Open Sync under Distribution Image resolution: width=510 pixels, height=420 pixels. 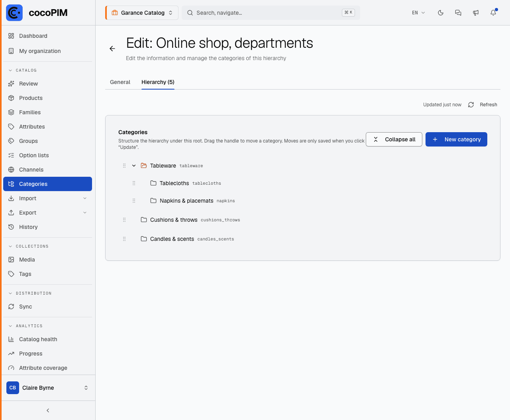click(47, 307)
